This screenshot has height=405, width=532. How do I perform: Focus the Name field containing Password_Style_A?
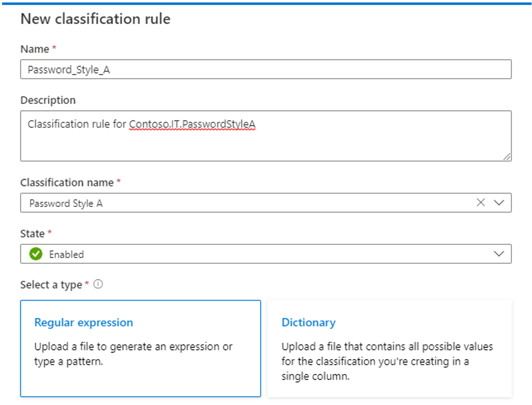point(266,69)
